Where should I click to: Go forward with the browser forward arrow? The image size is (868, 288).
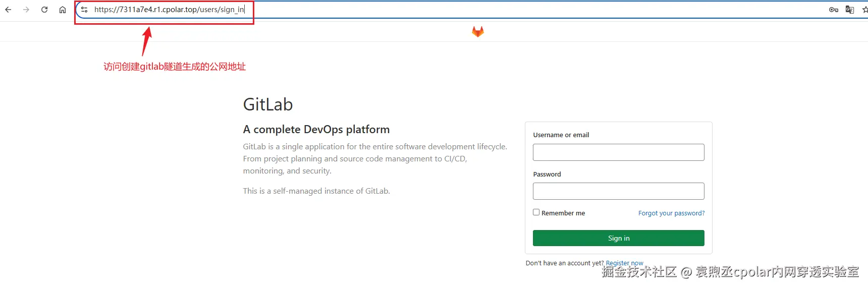click(x=26, y=10)
